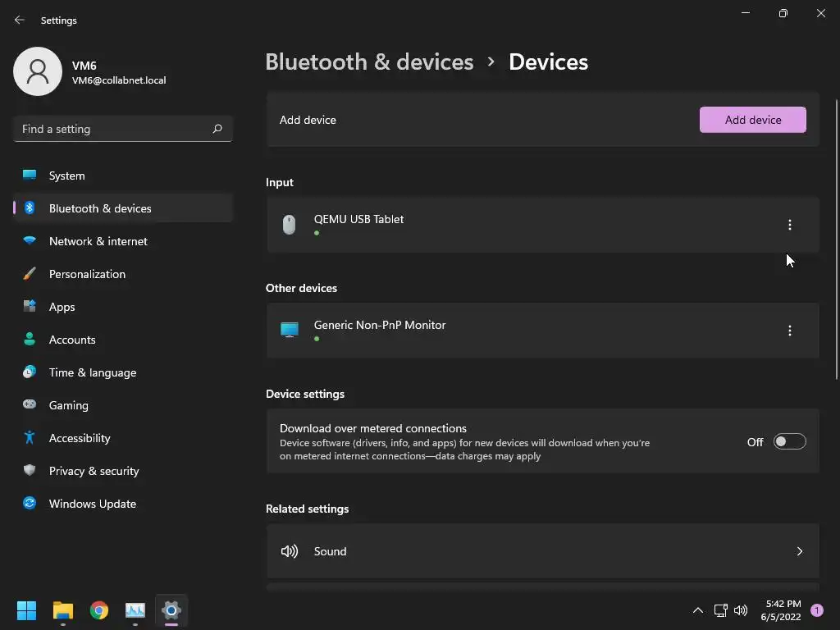Viewport: 840px width, 630px height.
Task: Select Windows Update in sidebar
Action: point(92,504)
